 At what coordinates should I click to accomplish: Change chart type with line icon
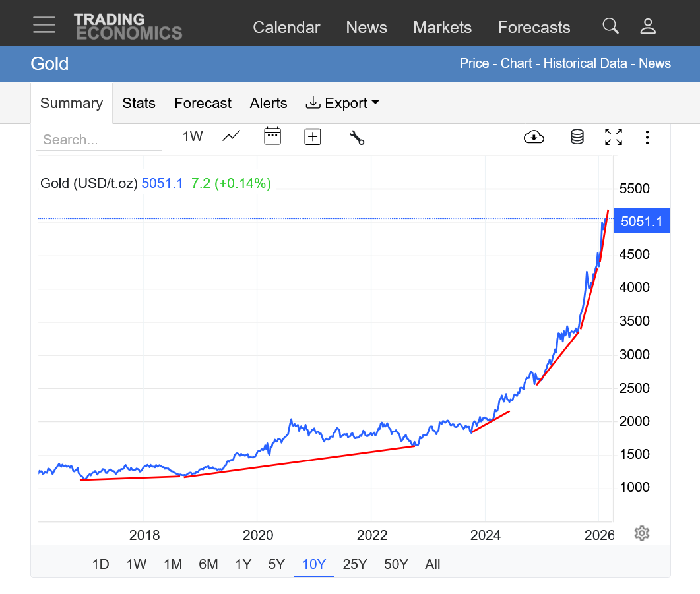pos(231,136)
